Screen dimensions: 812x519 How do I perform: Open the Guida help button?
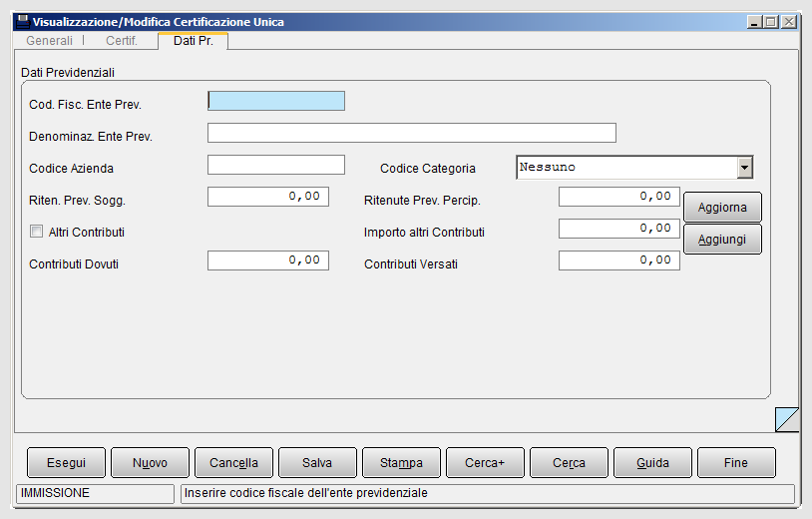tap(652, 462)
